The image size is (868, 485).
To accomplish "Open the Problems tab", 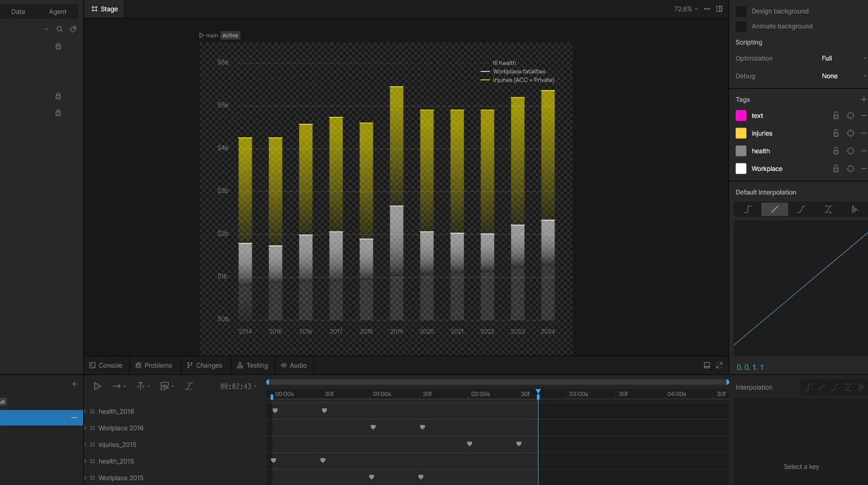I will [x=154, y=365].
